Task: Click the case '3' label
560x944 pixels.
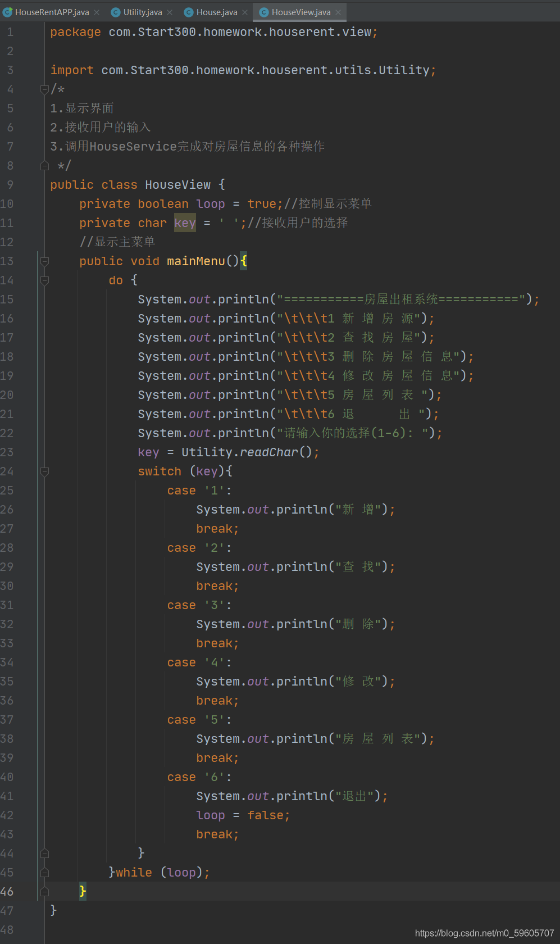Action: (199, 605)
